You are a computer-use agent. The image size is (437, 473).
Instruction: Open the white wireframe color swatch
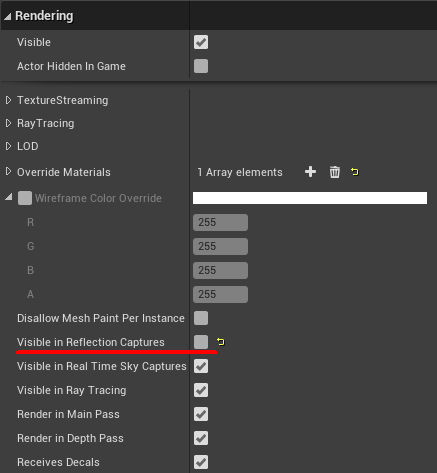(310, 198)
